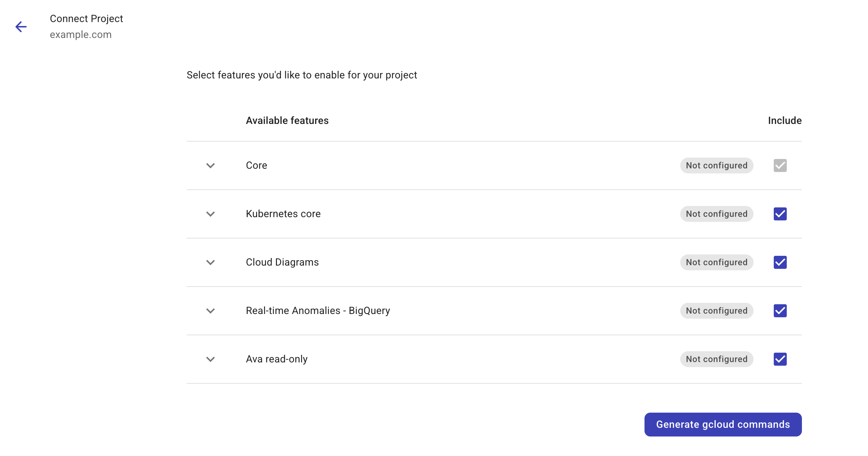Expand the Kubernetes core feature details

coord(211,214)
